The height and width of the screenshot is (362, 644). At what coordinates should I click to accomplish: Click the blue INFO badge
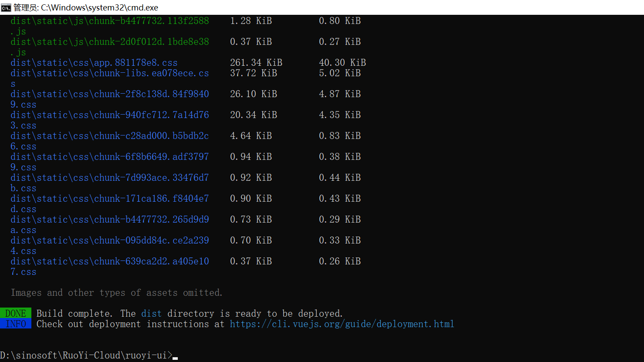16,324
